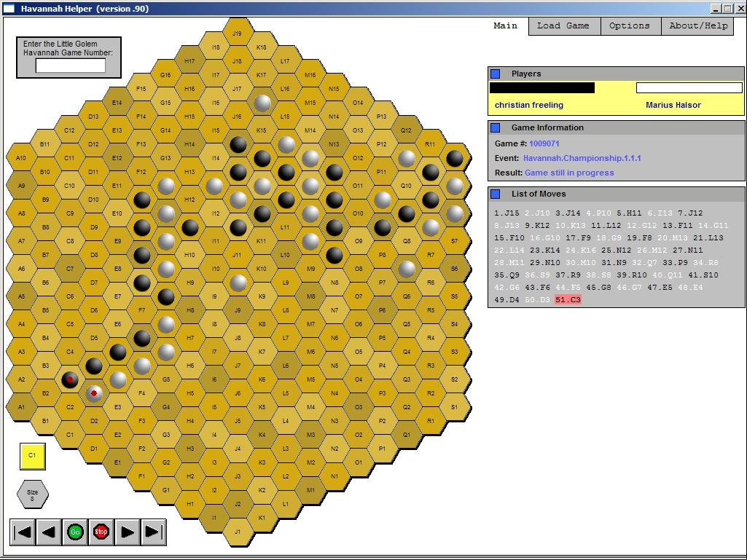Image resolution: width=747 pixels, height=560 pixels.
Task: Click the S1 hex cell on the board
Action: [x=454, y=407]
